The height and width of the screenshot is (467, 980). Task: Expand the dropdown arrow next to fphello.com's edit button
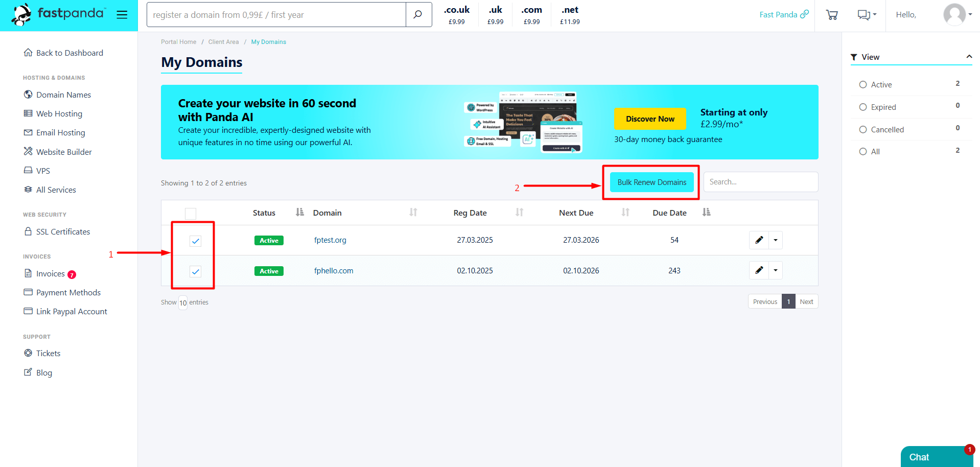pyautogui.click(x=775, y=270)
